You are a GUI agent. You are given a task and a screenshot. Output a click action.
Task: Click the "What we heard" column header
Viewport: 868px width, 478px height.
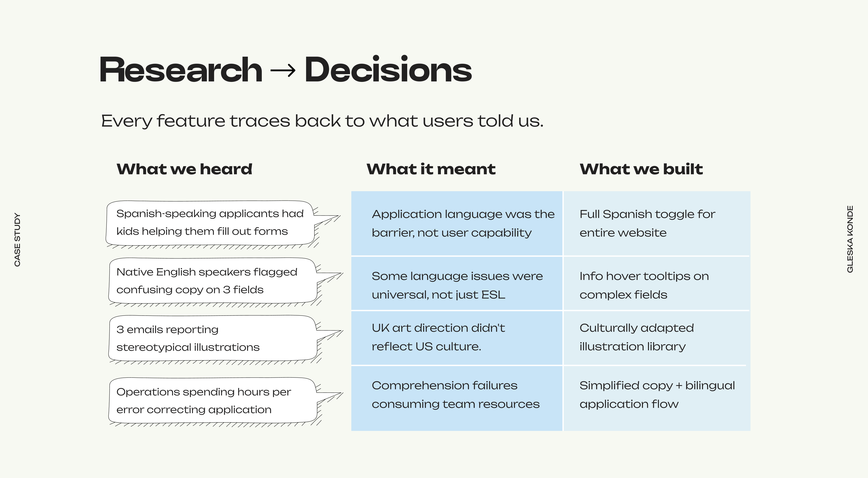tap(184, 169)
